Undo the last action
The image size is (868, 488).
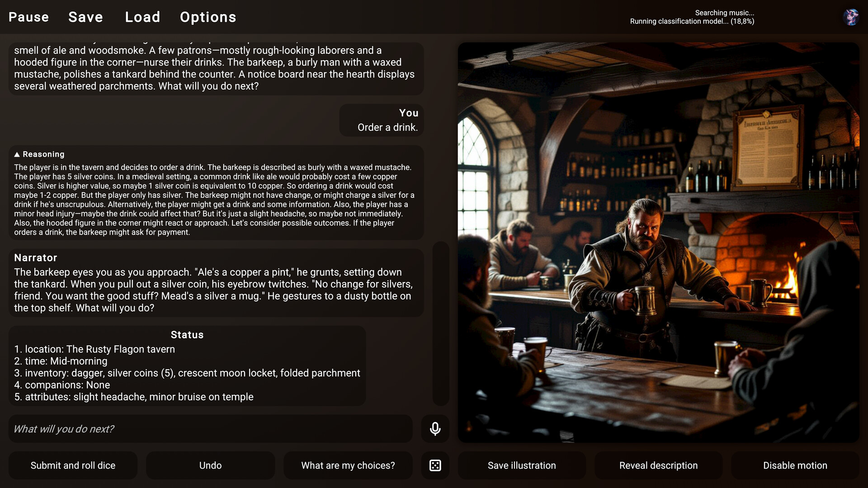point(210,465)
